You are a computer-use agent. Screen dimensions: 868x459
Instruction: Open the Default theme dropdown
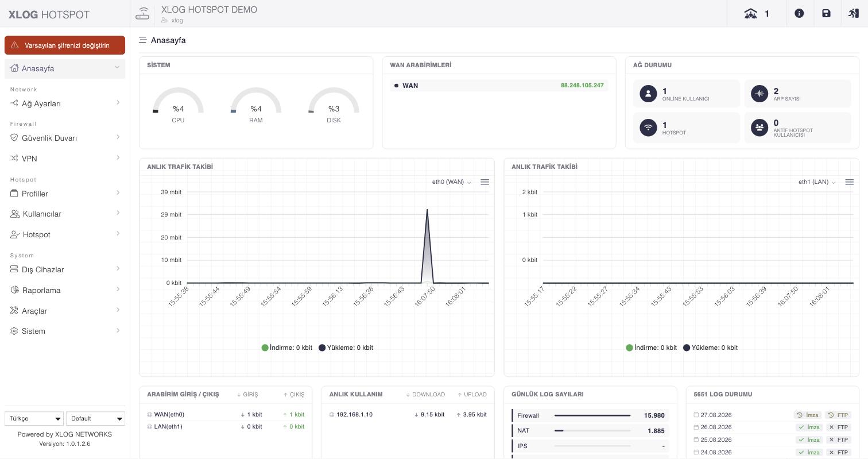[x=95, y=418]
